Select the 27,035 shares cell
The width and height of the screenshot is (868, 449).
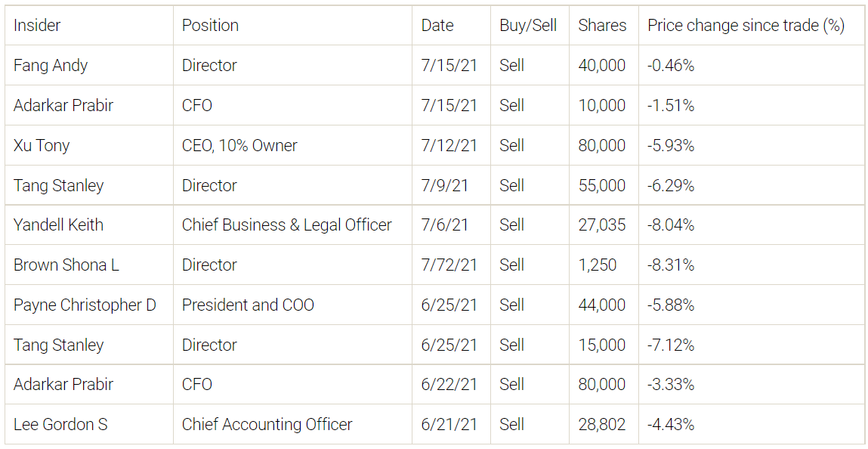point(601,225)
